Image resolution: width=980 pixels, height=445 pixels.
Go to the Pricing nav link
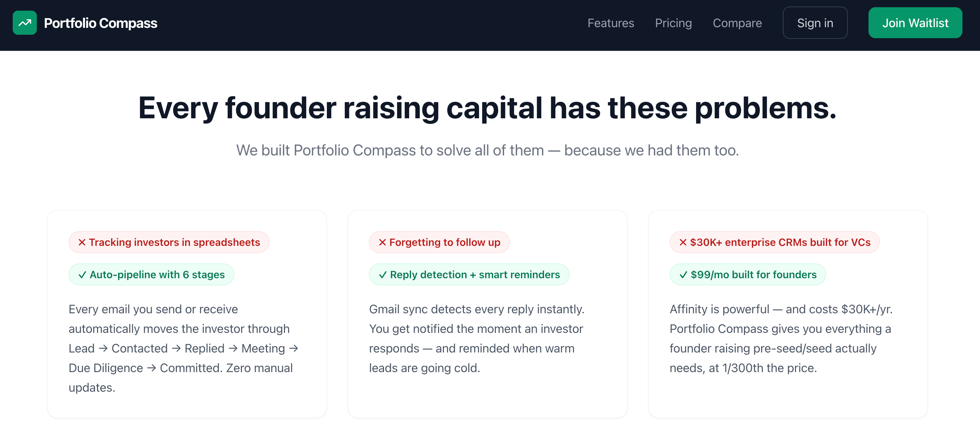pyautogui.click(x=673, y=23)
